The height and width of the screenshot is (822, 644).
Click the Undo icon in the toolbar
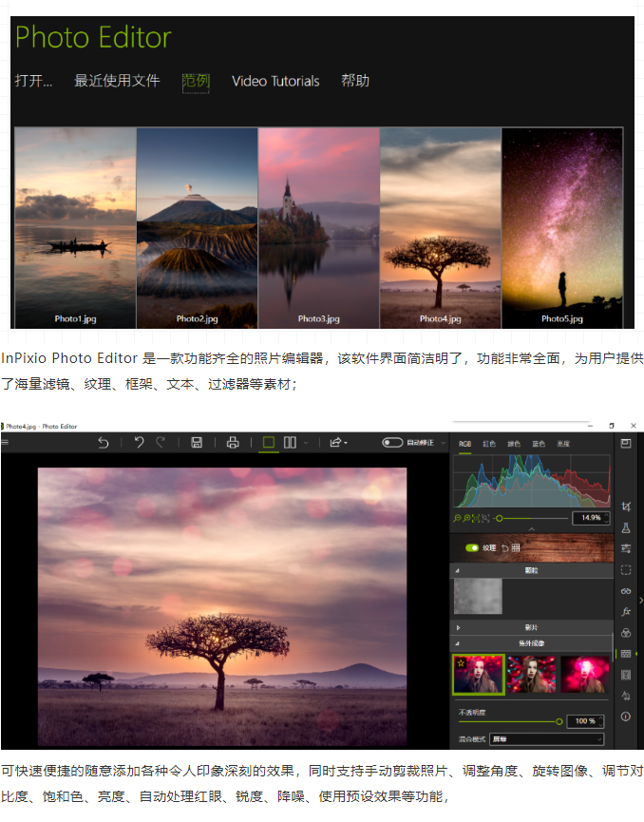click(x=139, y=443)
